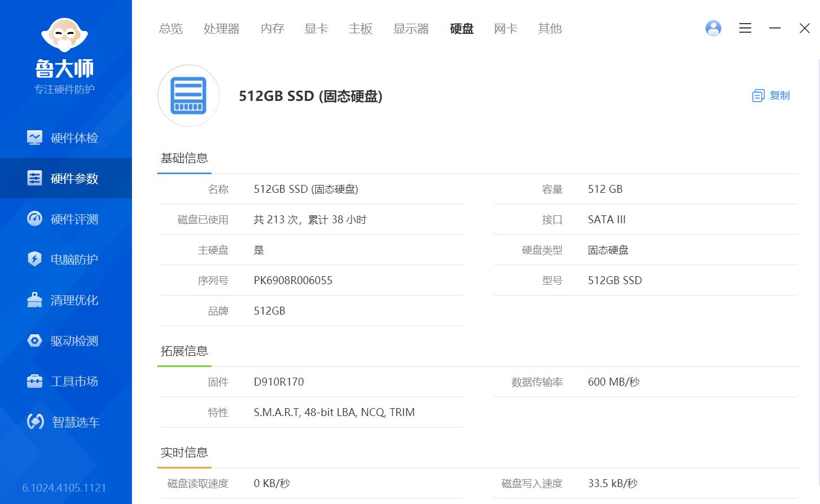The image size is (820, 504).
Task: Click the 型号 value 512GB SSD
Action: tap(615, 280)
